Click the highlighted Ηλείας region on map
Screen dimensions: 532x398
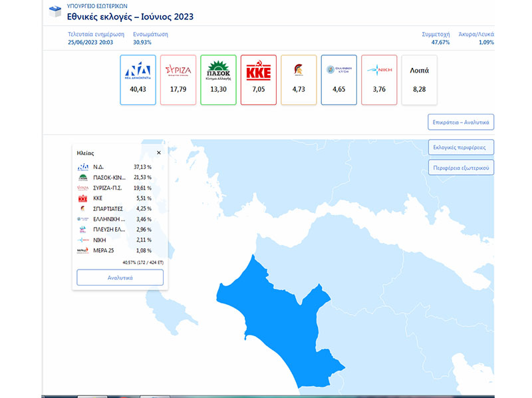[x=273, y=319]
